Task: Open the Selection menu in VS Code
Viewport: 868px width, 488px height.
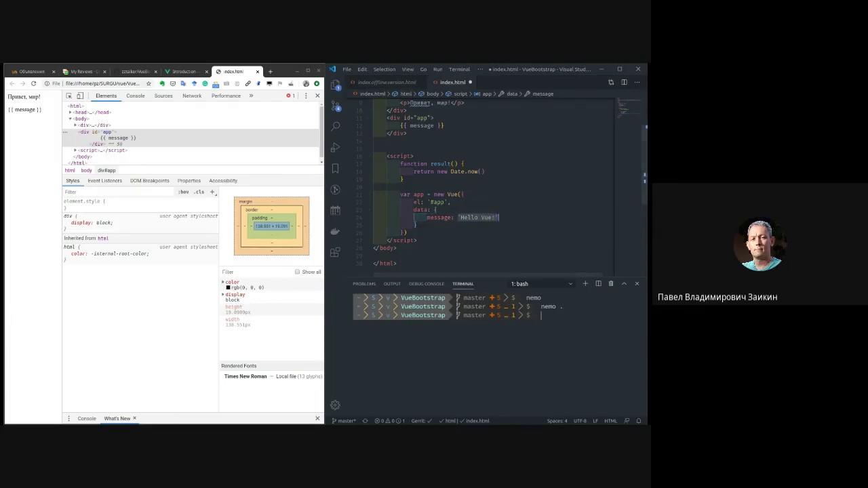Action: (x=384, y=69)
